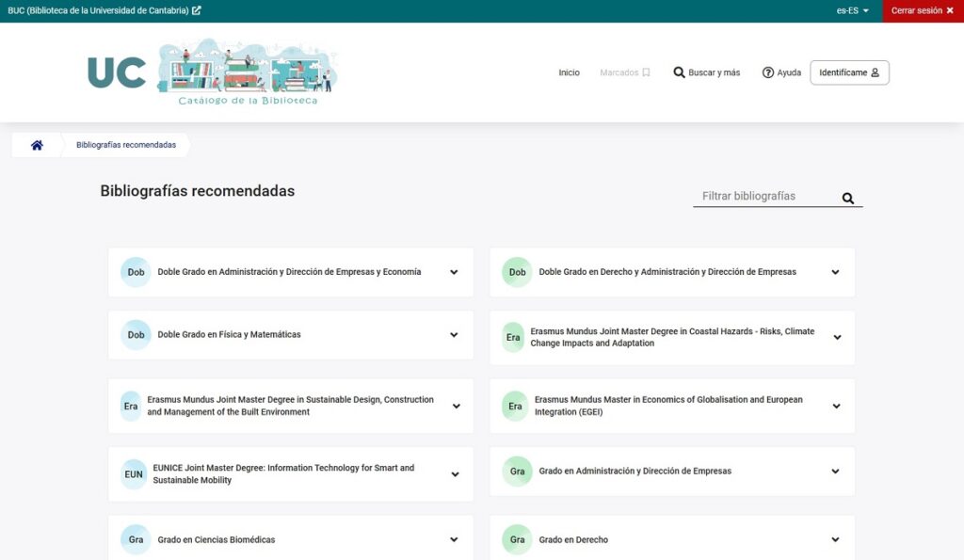Screen dimensions: 964x560
Task: Click the Identifícame button
Action: 849,72
